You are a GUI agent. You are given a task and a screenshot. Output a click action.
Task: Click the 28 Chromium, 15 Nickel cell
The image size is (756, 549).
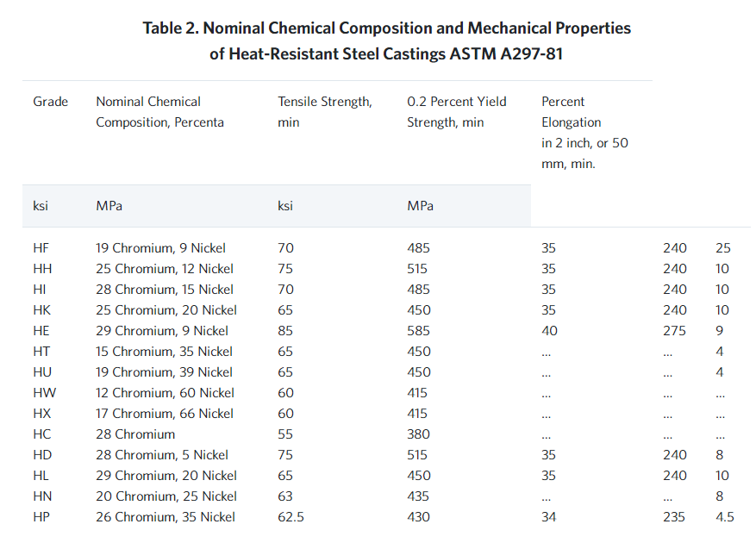(165, 290)
